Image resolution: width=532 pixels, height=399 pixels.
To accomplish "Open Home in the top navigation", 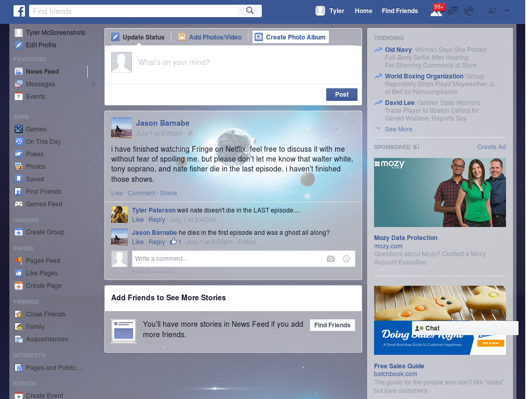I will (363, 11).
